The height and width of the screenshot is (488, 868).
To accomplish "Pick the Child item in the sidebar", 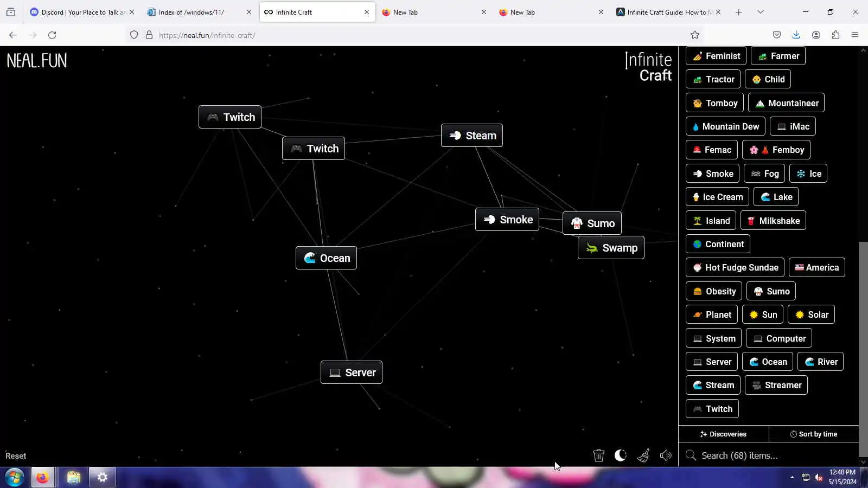I will point(768,79).
